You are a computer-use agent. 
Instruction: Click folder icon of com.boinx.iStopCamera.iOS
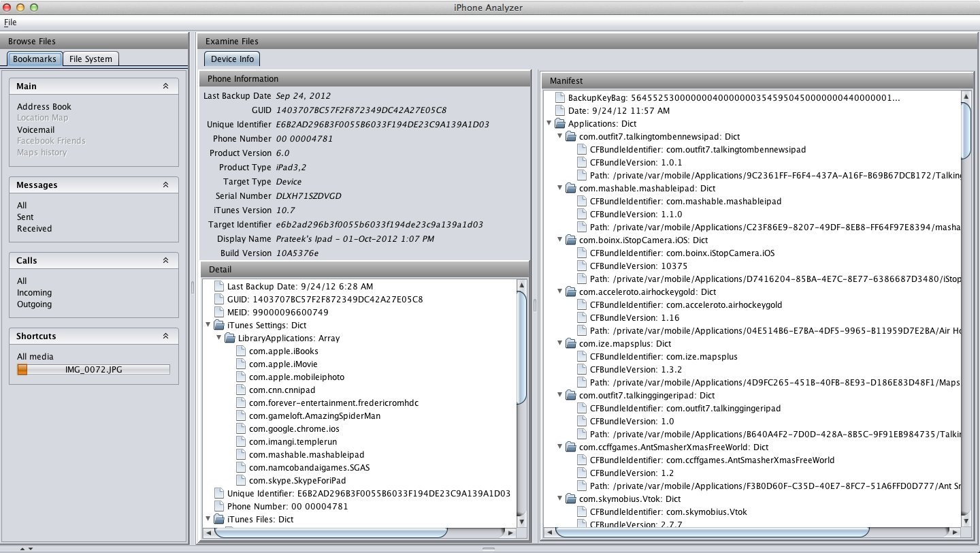(x=571, y=240)
